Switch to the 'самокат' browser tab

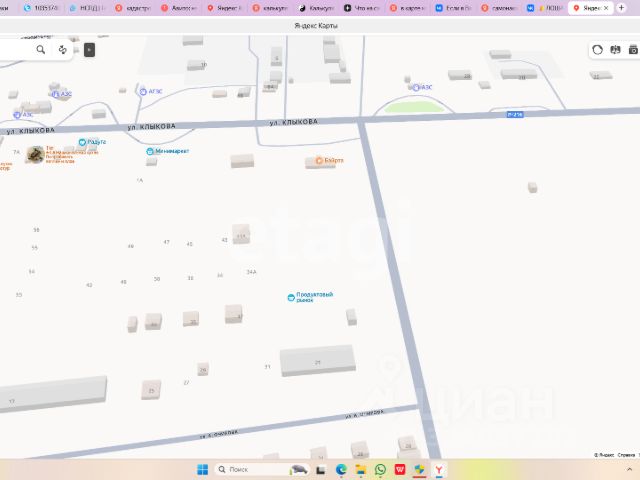[500, 8]
